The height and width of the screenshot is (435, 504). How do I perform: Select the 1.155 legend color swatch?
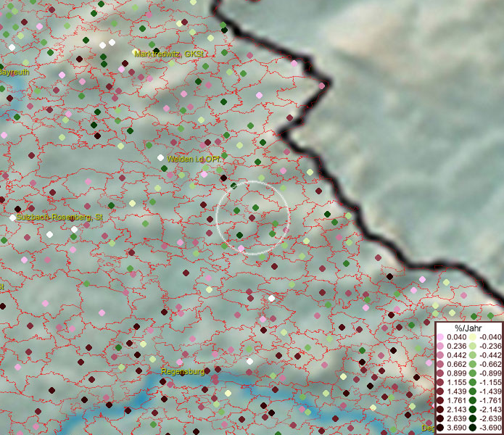coord(440,382)
